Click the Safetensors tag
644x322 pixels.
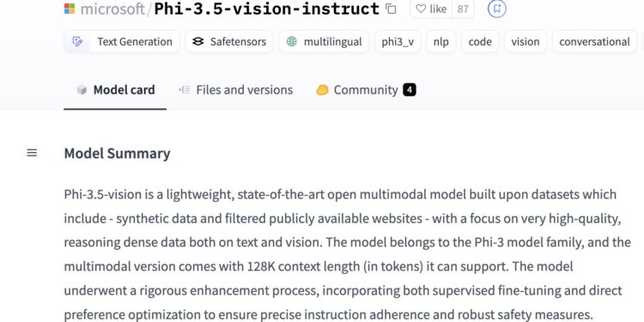(x=229, y=41)
